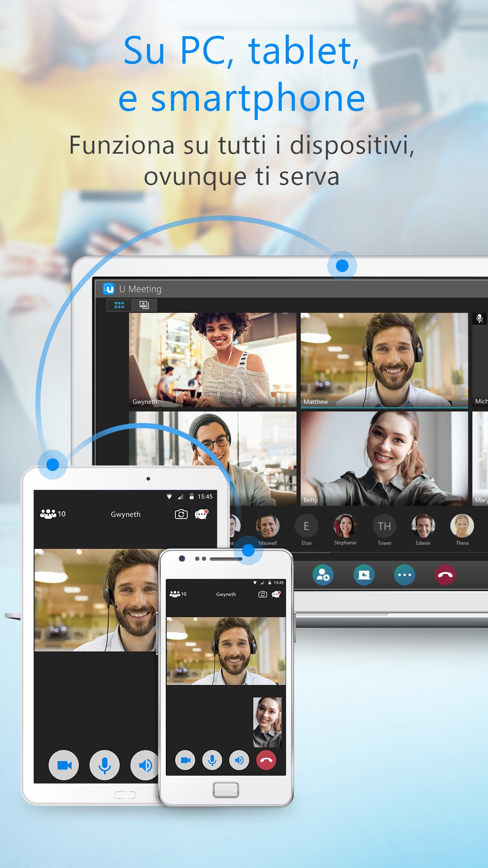
Task: Toggle the phone video camera button
Action: (185, 760)
